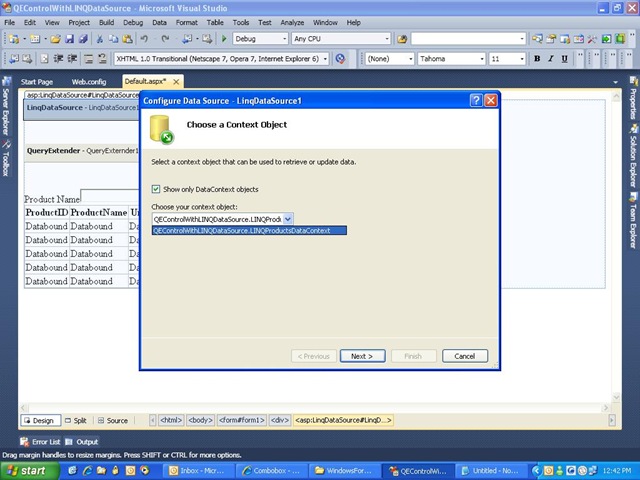Image resolution: width=640 pixels, height=480 pixels.
Task: Collapse the context object combo box arrow
Action: tap(288, 219)
